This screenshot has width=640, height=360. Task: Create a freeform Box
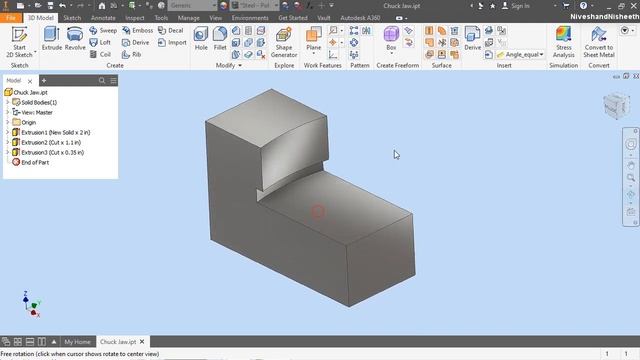[x=391, y=40]
